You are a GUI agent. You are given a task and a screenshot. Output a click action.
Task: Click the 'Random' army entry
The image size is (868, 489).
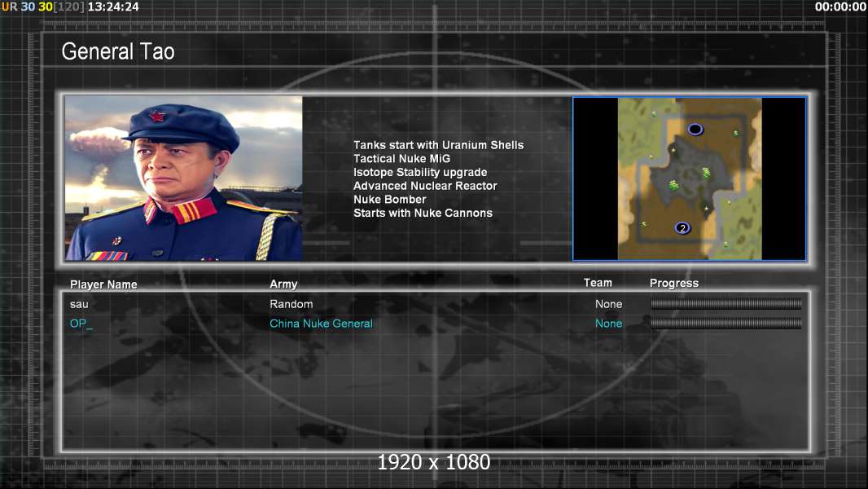click(x=292, y=304)
